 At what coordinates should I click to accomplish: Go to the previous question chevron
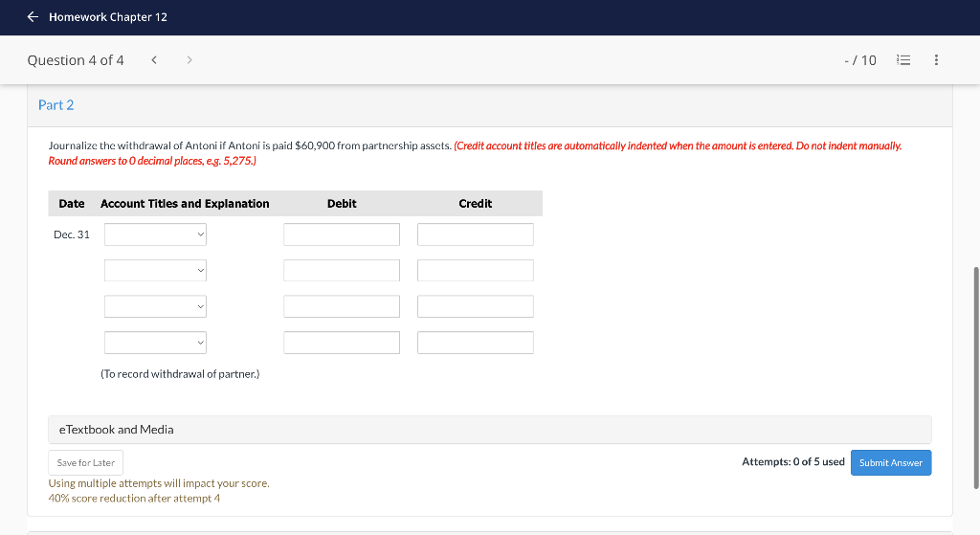(x=154, y=60)
